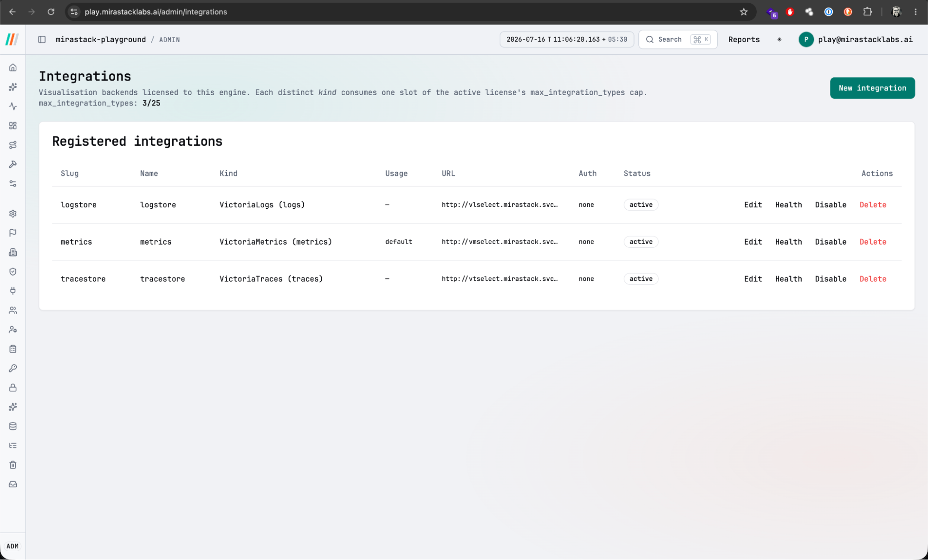Click the active badge in metrics row

click(641, 242)
